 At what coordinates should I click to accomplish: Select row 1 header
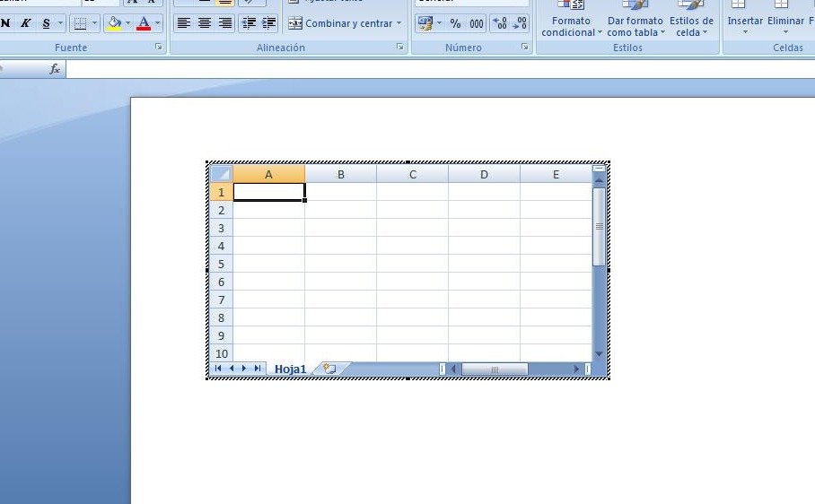tap(222, 192)
